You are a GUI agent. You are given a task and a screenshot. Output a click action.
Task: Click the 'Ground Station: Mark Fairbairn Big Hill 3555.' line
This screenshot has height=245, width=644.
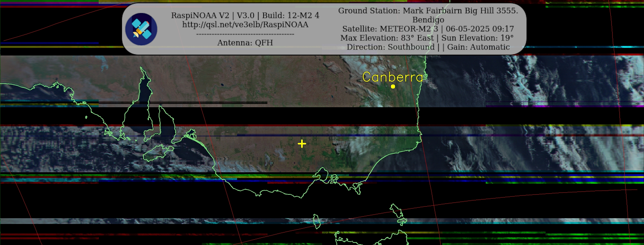tap(428, 11)
